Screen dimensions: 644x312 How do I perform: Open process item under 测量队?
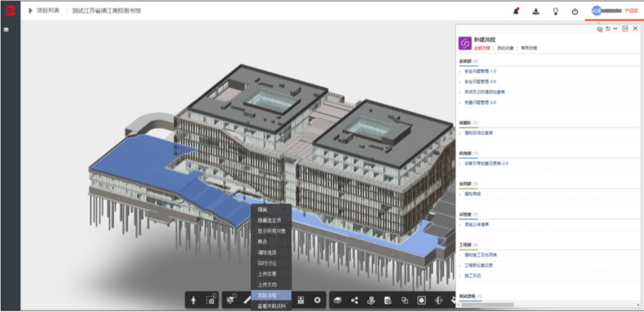(x=479, y=133)
